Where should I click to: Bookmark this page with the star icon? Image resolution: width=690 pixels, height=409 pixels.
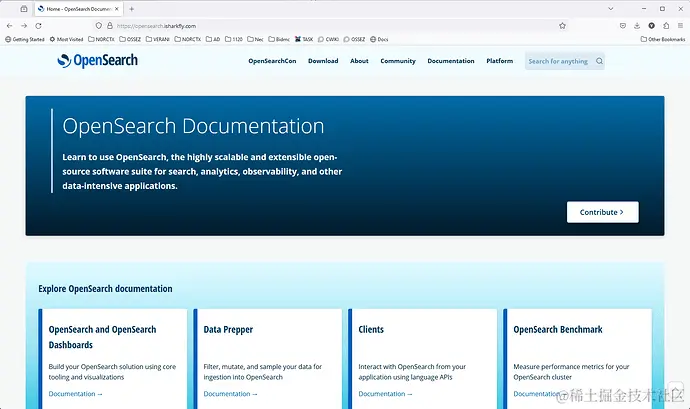(x=562, y=26)
